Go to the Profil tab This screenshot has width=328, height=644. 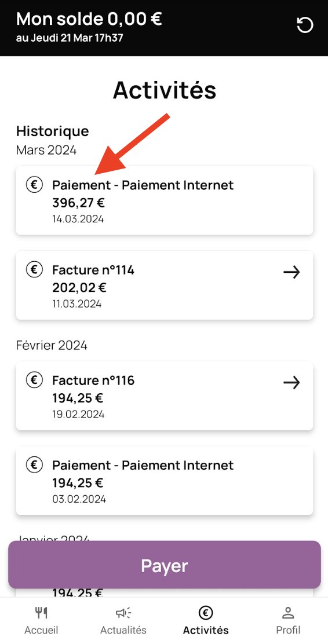point(288,621)
